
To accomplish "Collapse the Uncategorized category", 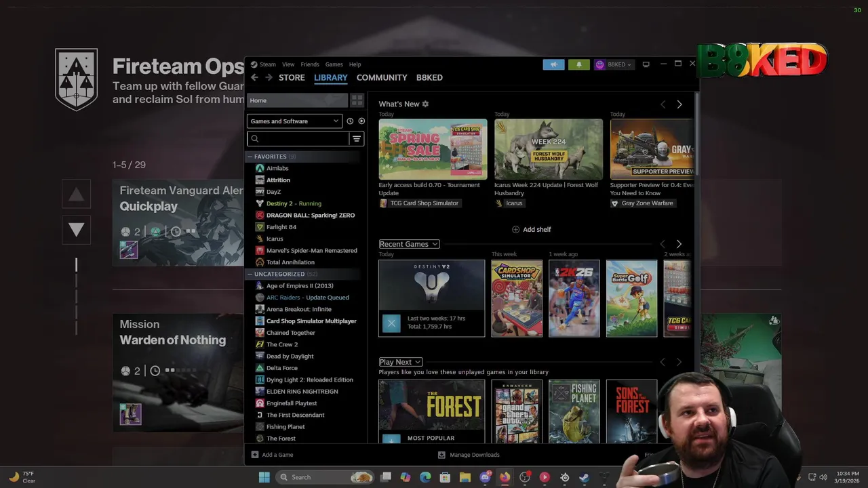I will point(250,274).
